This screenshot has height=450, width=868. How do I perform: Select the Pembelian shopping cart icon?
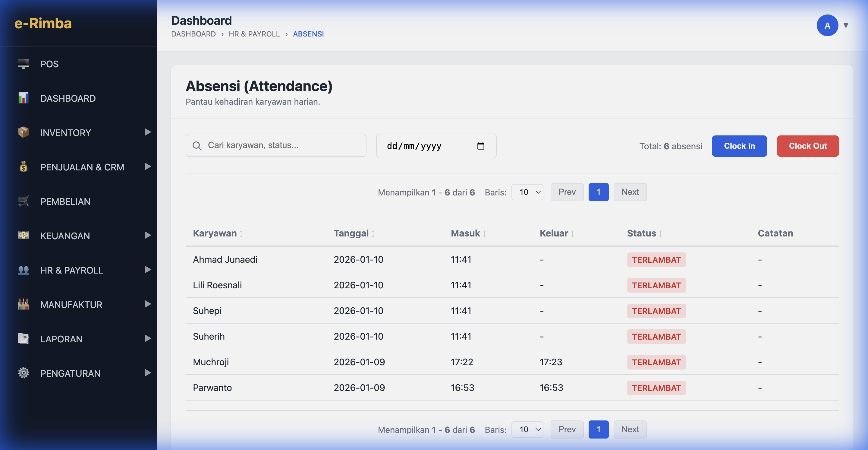(x=23, y=201)
